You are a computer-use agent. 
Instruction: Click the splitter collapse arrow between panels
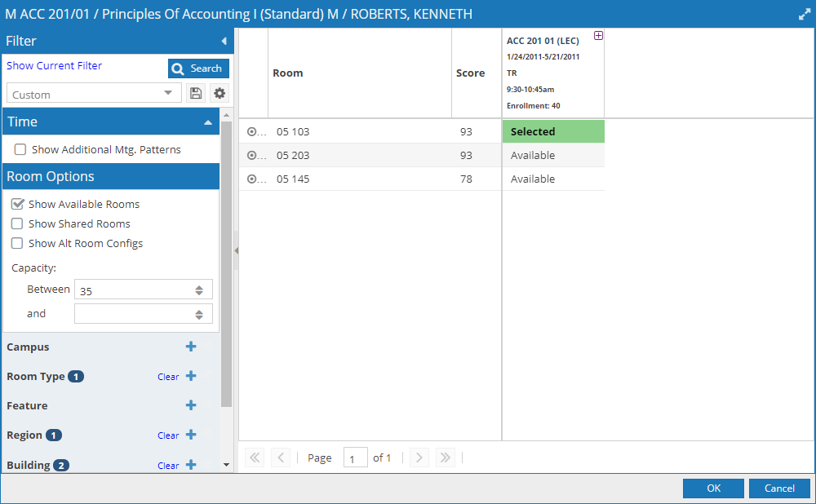(237, 250)
